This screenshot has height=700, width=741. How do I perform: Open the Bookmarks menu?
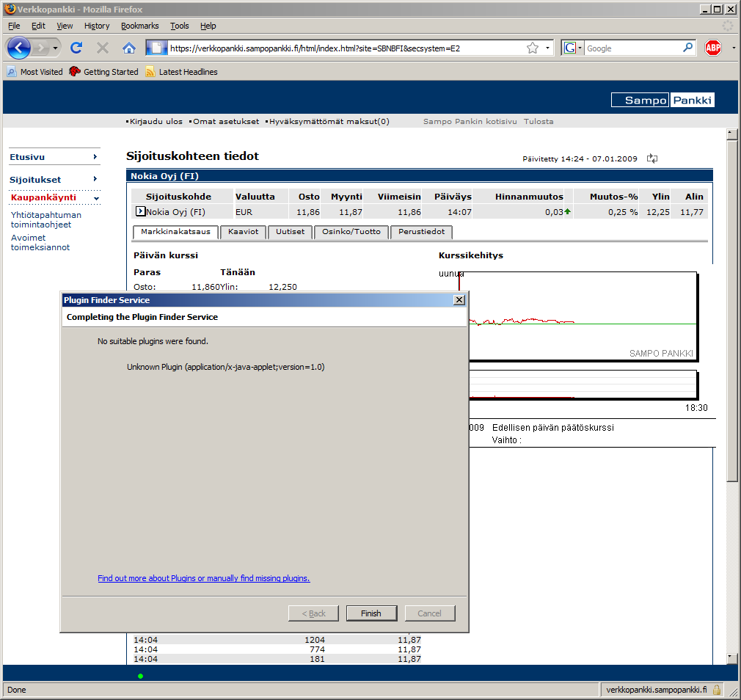[x=140, y=26]
